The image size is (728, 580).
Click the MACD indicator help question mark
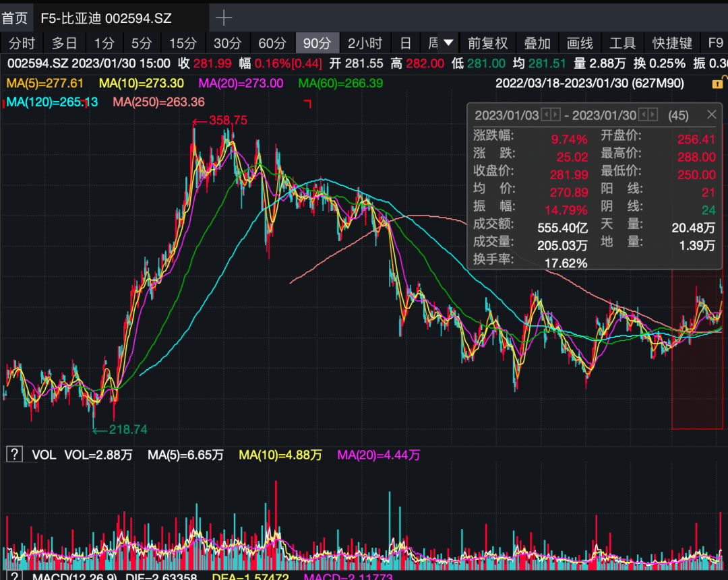pyautogui.click(x=14, y=576)
